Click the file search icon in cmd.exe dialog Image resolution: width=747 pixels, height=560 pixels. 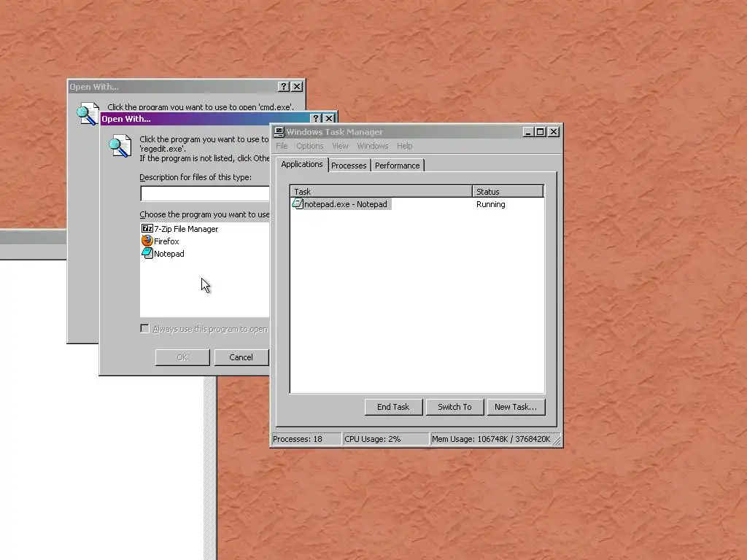pos(88,114)
